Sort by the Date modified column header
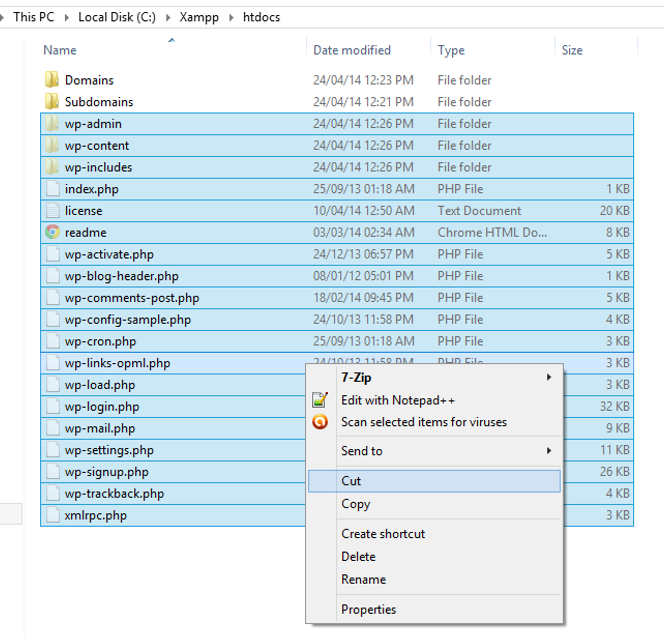This screenshot has height=638, width=664. (352, 50)
